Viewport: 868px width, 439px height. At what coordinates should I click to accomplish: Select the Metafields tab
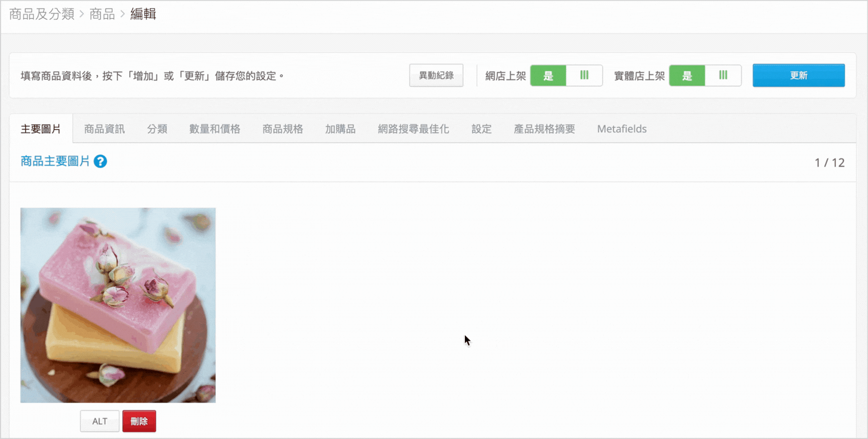(x=622, y=129)
